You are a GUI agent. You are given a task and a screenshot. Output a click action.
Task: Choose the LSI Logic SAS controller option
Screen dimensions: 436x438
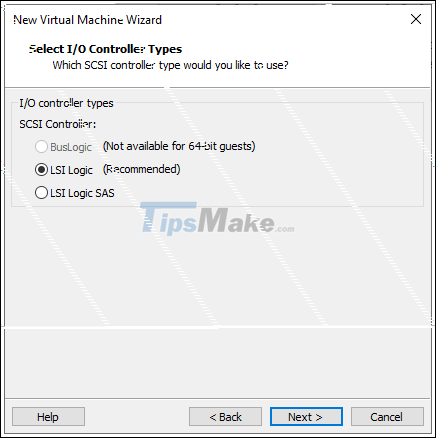[x=41, y=193]
